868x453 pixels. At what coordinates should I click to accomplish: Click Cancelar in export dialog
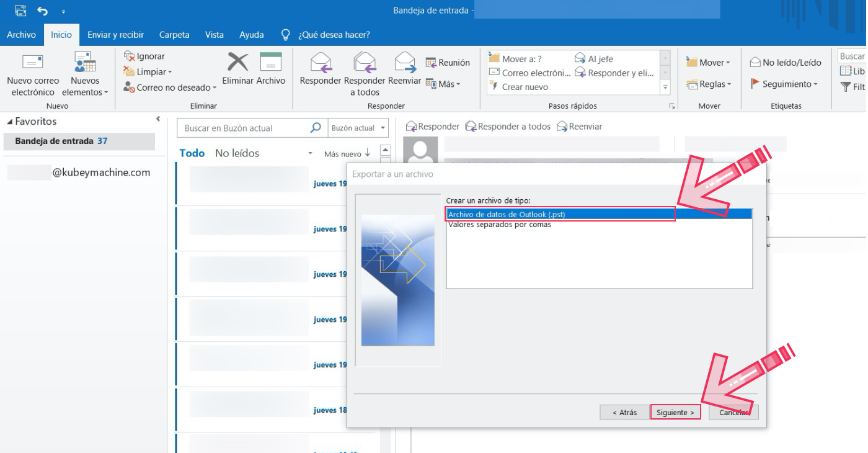tap(733, 412)
